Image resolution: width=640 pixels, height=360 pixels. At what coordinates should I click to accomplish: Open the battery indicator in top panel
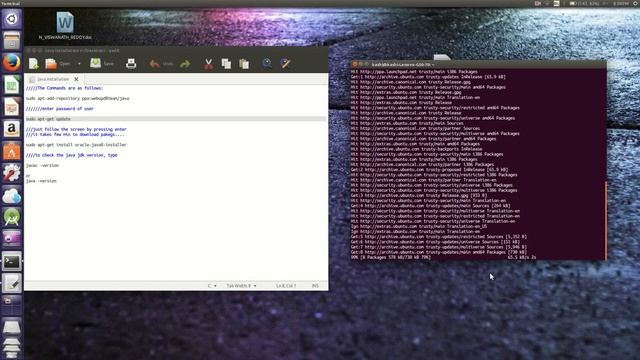pos(584,3)
